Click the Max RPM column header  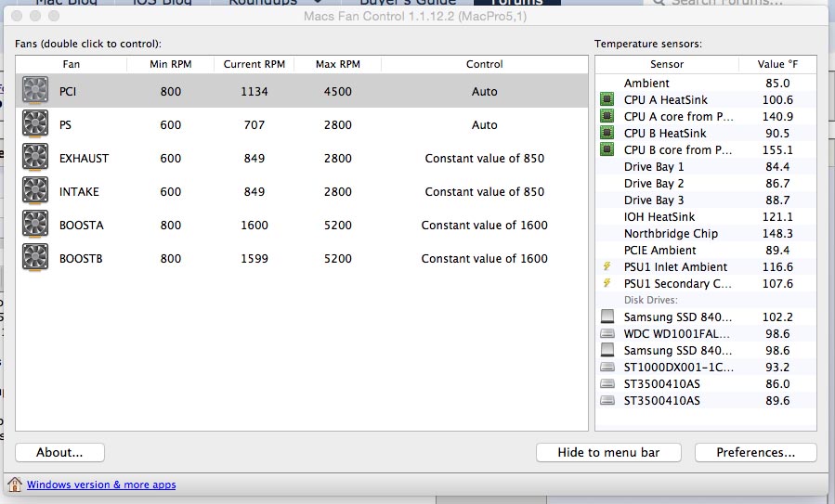(x=337, y=64)
